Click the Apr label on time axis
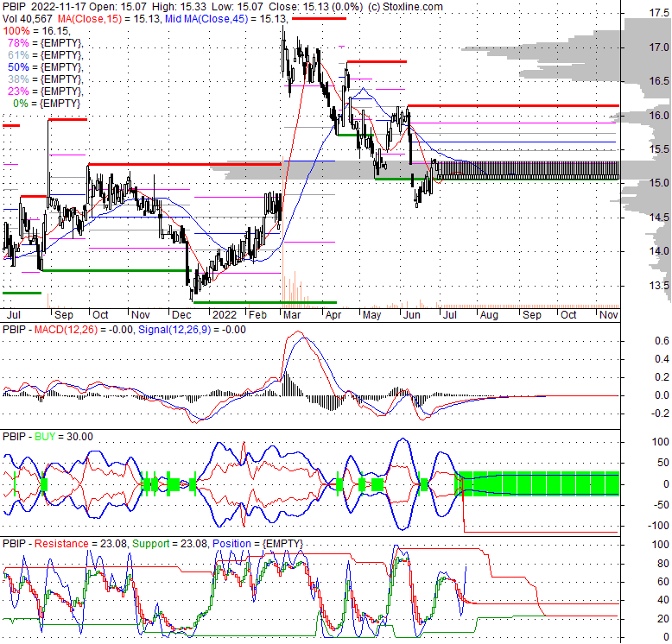Viewport: 672px width, 644px height. pyautogui.click(x=333, y=315)
